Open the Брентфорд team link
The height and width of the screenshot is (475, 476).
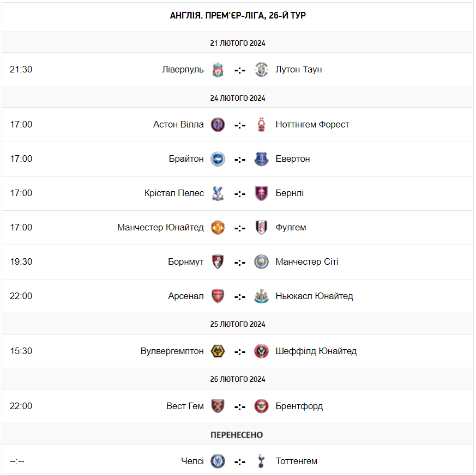point(299,406)
